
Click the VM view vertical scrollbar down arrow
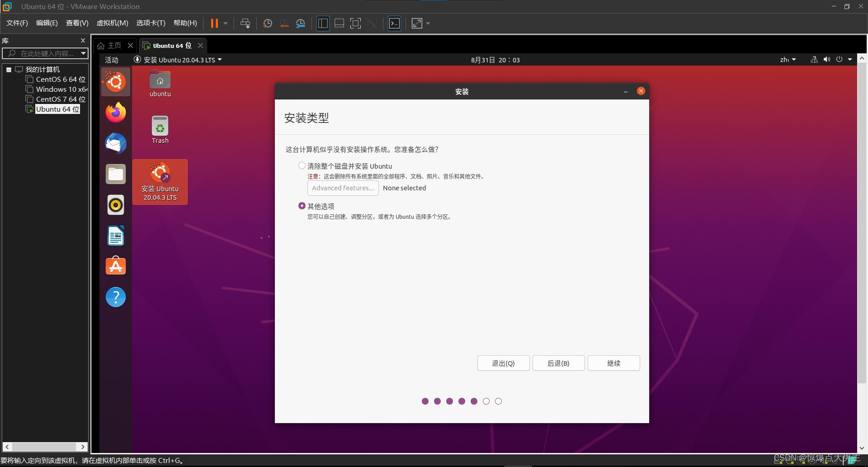coord(862,448)
